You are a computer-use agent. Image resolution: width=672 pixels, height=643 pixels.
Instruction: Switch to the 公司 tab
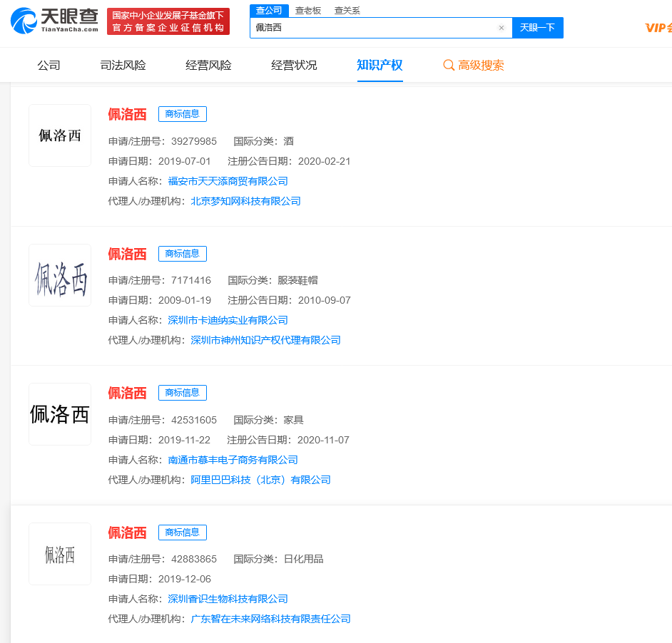point(49,66)
